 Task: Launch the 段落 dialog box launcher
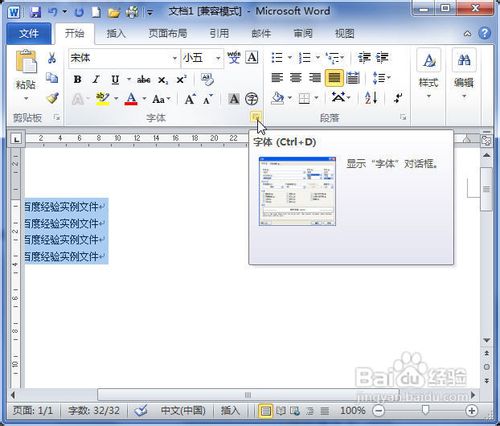pyautogui.click(x=403, y=117)
